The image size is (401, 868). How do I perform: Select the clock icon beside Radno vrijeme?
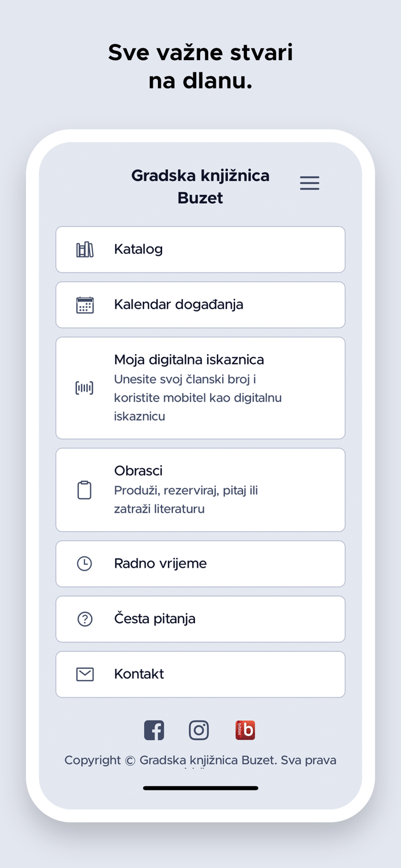tap(84, 563)
